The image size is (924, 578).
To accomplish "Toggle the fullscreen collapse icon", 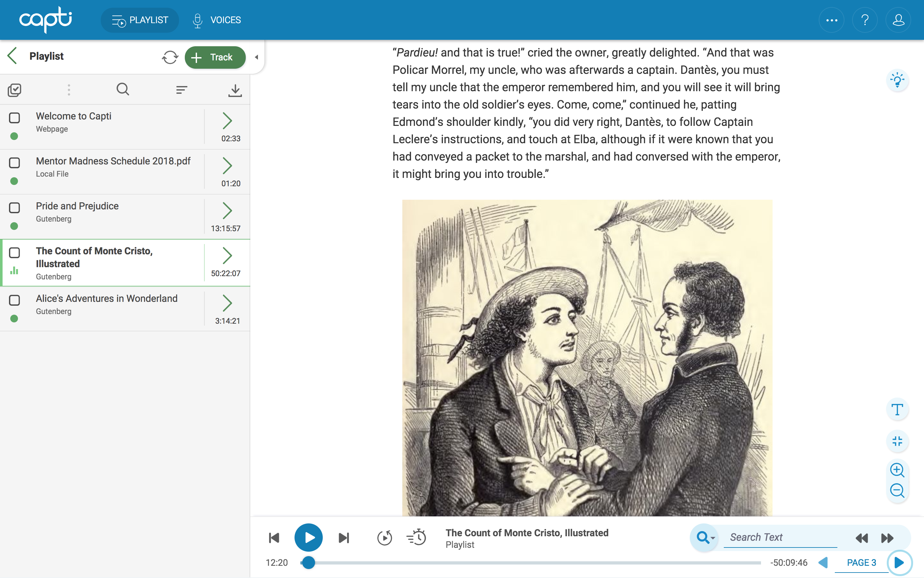I will tap(897, 441).
